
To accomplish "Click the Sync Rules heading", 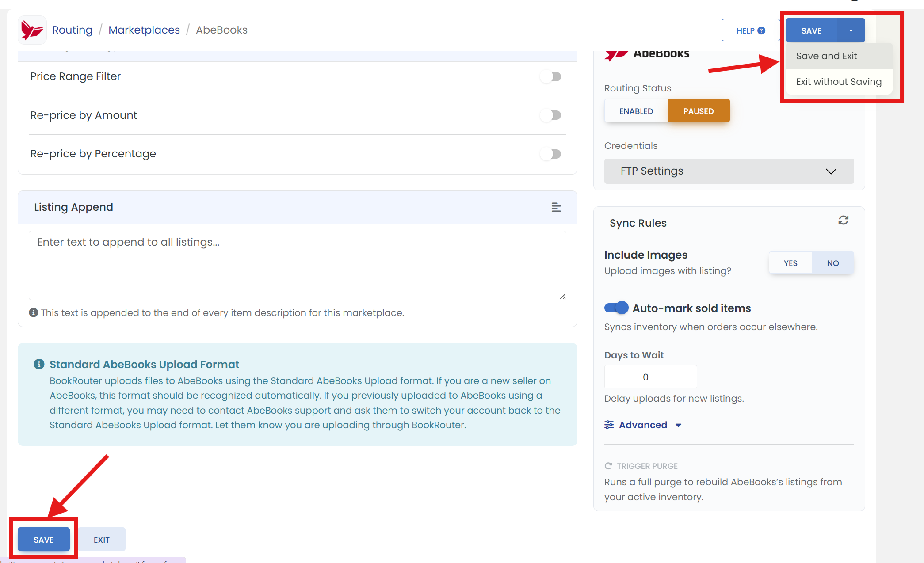I will 638,223.
